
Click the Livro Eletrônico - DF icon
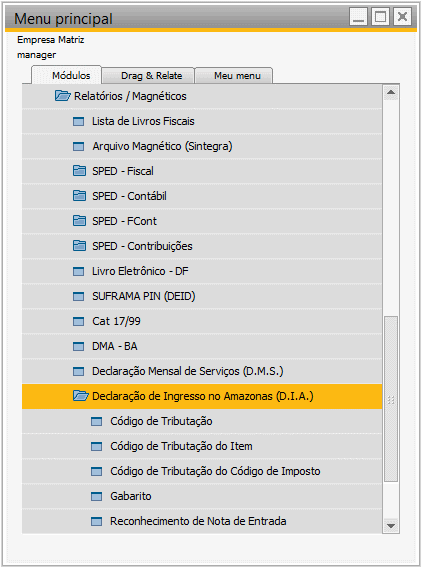tap(78, 272)
